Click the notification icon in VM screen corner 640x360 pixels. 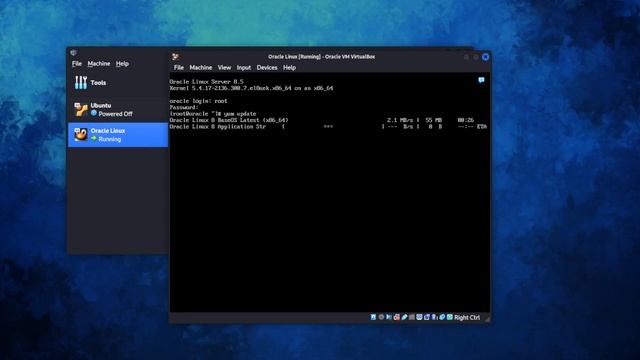[481, 80]
